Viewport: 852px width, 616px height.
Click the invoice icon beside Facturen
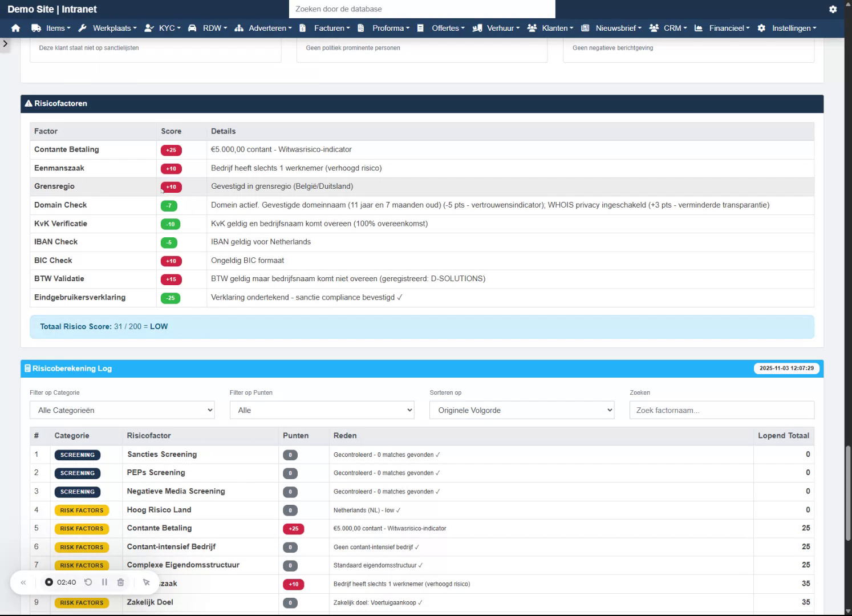(303, 28)
